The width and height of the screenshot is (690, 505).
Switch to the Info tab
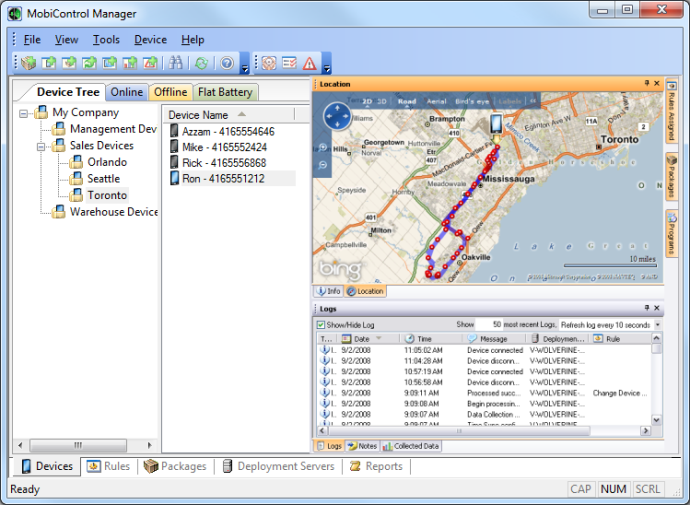coord(329,291)
